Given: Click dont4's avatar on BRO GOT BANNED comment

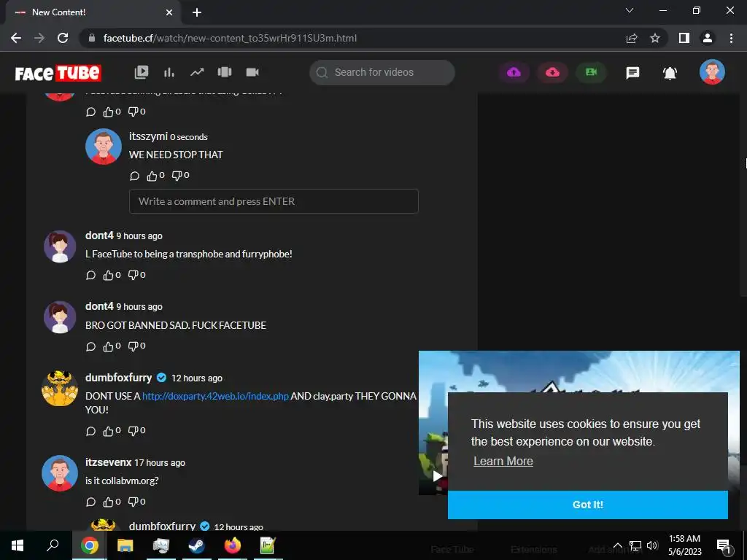Looking at the screenshot, I should 60,317.
